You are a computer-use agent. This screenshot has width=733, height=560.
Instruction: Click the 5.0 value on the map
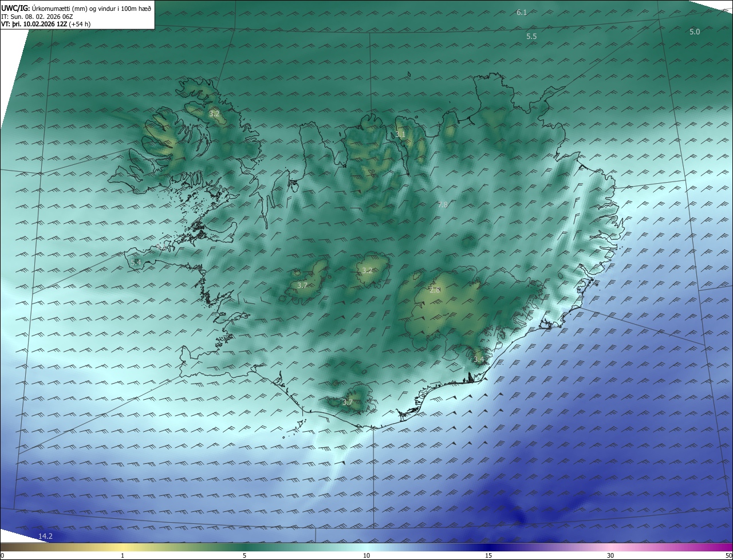(694, 31)
